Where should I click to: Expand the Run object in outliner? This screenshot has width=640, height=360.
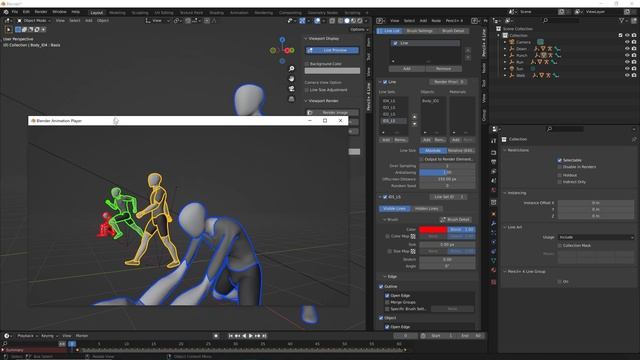(x=505, y=62)
